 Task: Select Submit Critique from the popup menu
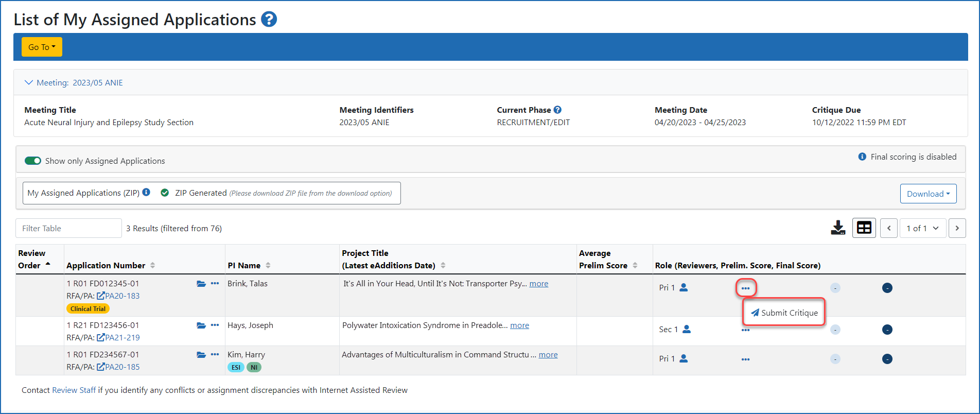click(x=784, y=313)
